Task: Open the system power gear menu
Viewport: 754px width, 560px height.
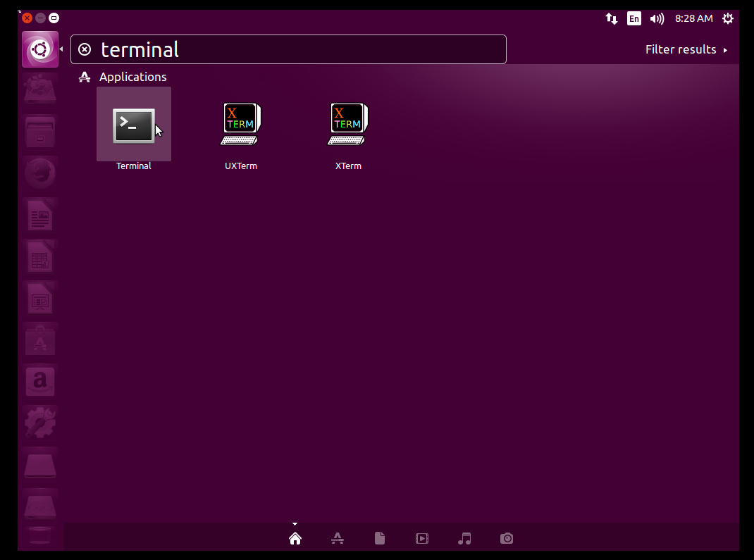Action: [x=728, y=19]
